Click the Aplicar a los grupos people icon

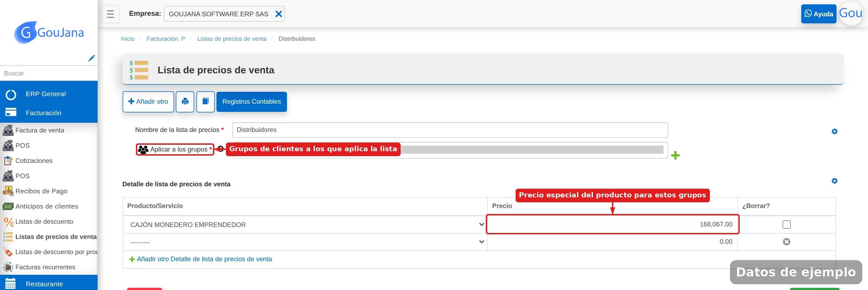click(x=143, y=149)
